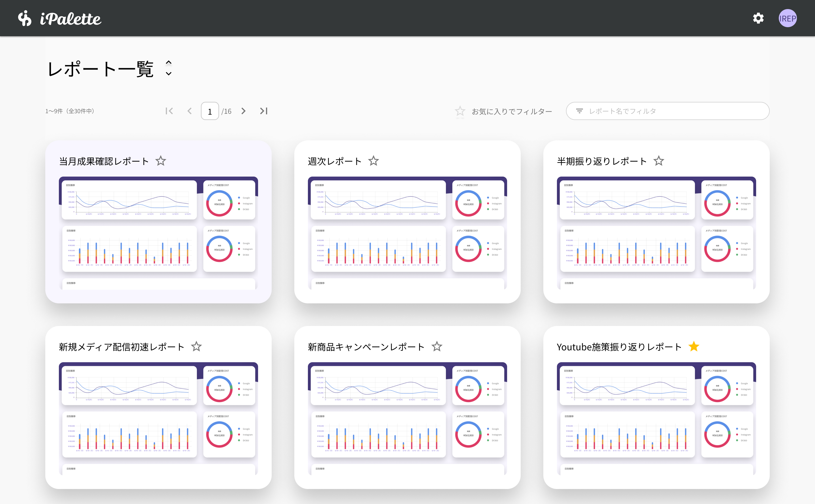This screenshot has height=504, width=815.
Task: Star the 半期振り返りレポート card
Action: tap(658, 161)
